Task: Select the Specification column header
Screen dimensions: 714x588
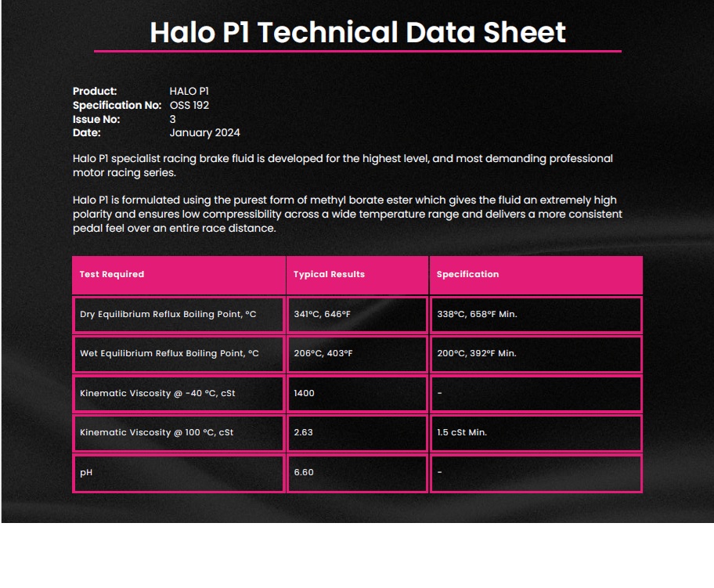Action: (536, 275)
